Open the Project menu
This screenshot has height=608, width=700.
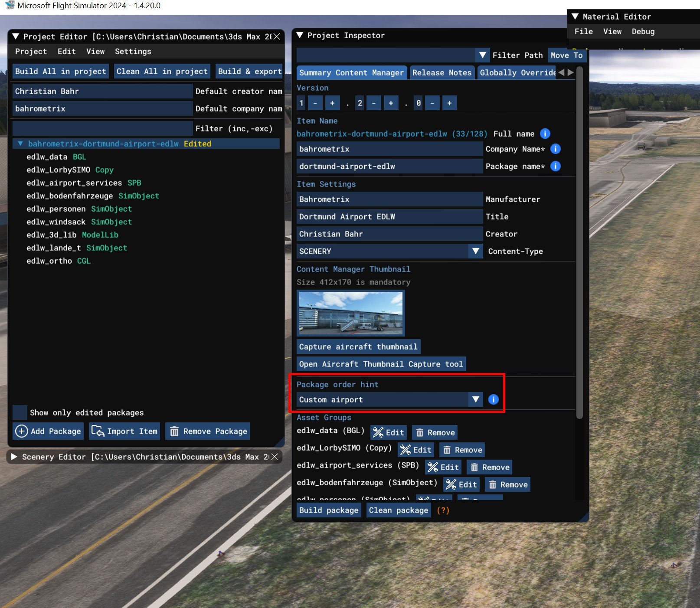(x=31, y=51)
